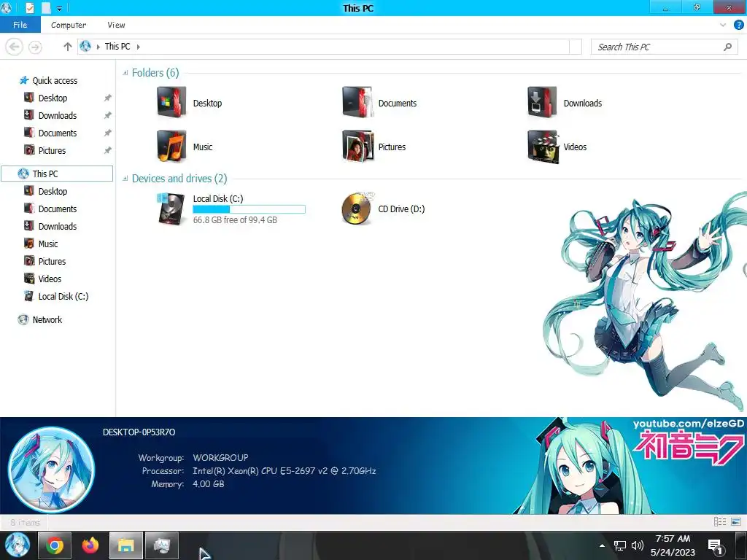Open the Start menu Miku orb
The image size is (747, 560).
pyautogui.click(x=18, y=545)
